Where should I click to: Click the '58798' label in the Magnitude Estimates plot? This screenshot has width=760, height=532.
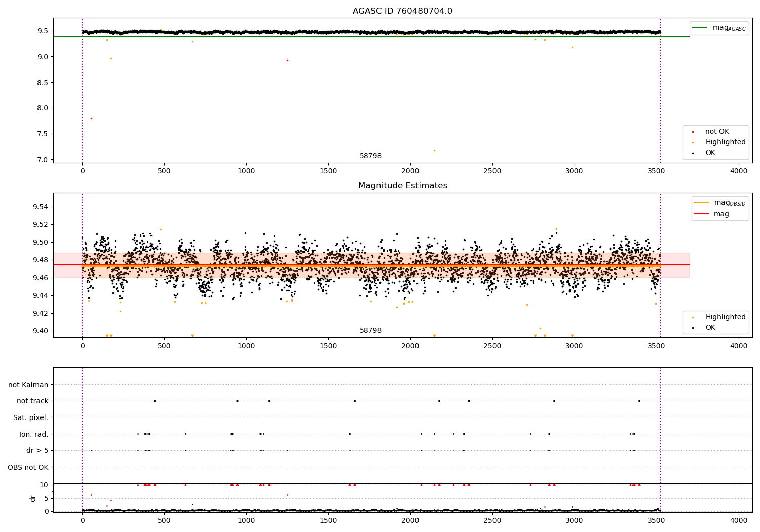[x=370, y=331]
